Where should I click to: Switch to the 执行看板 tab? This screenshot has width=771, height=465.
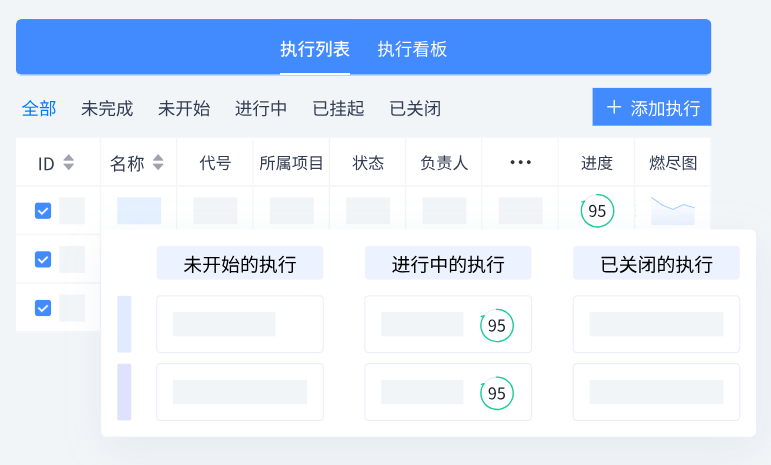point(412,49)
